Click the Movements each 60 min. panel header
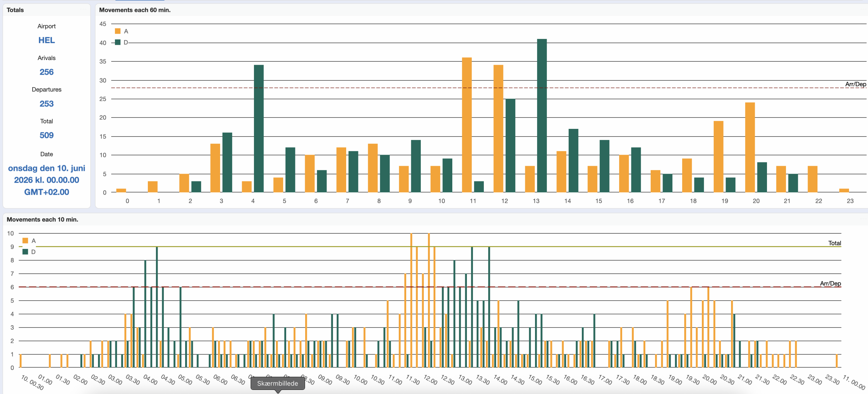Image resolution: width=868 pixels, height=394 pixels. pyautogui.click(x=135, y=10)
